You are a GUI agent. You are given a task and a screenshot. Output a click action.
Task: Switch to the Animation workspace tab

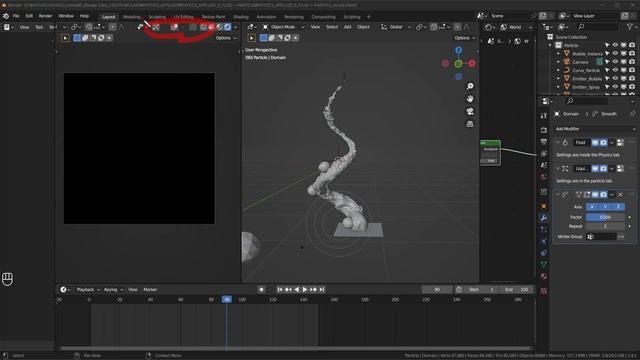pos(266,17)
